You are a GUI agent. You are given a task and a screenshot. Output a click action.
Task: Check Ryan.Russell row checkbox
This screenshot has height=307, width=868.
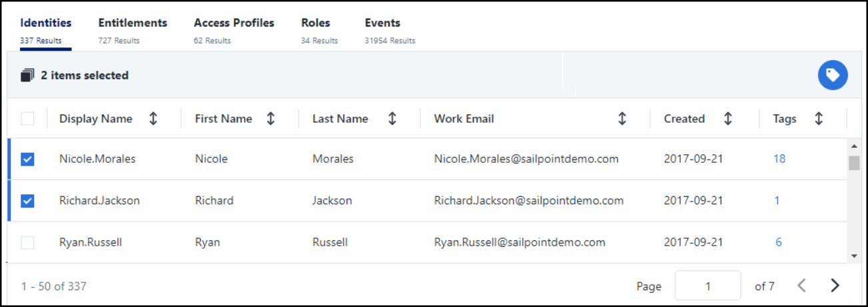pyautogui.click(x=27, y=242)
